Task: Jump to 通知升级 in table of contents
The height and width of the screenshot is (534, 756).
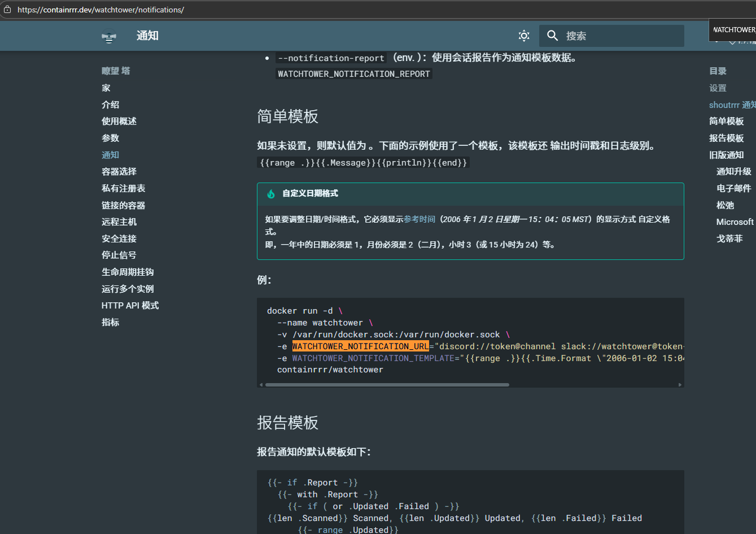Action: click(734, 172)
